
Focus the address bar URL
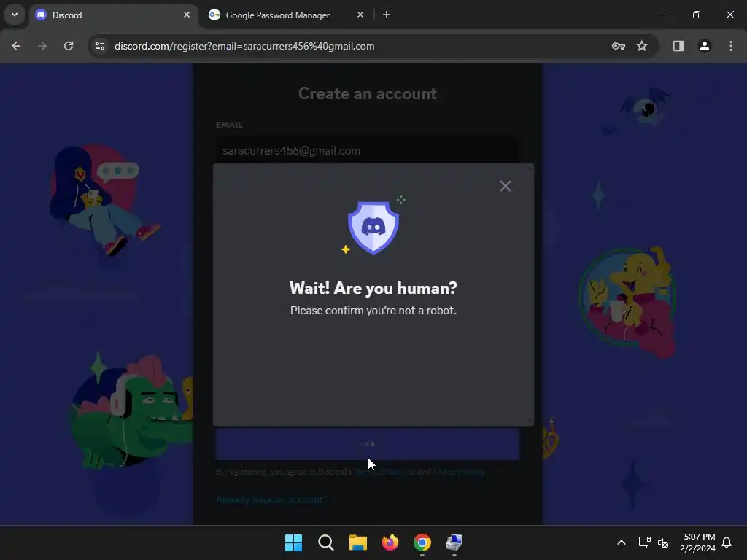[x=244, y=46]
